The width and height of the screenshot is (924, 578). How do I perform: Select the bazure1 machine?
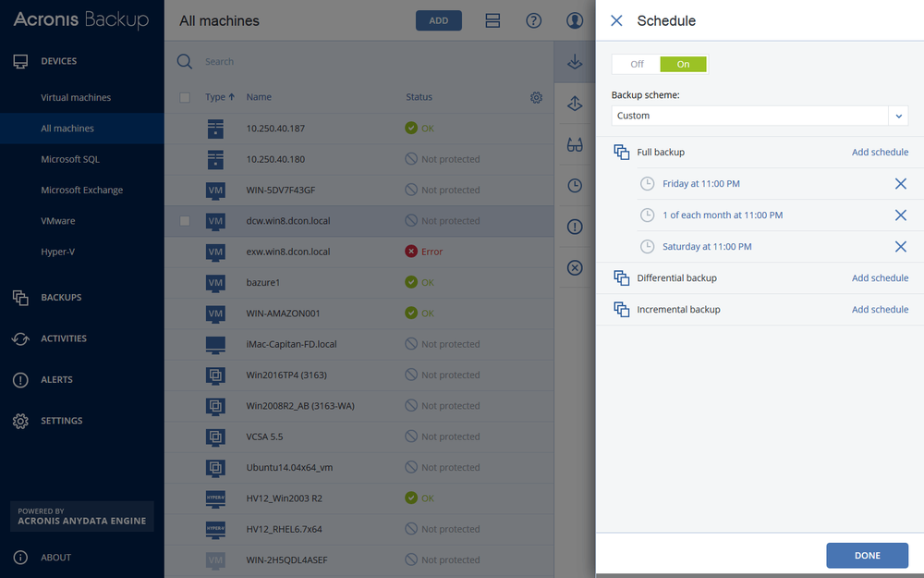[359, 282]
